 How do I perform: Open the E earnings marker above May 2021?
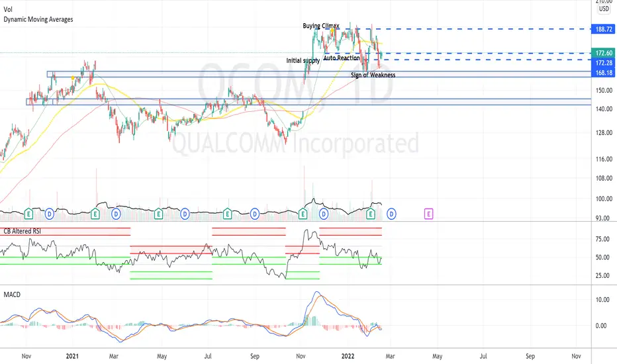[158, 214]
